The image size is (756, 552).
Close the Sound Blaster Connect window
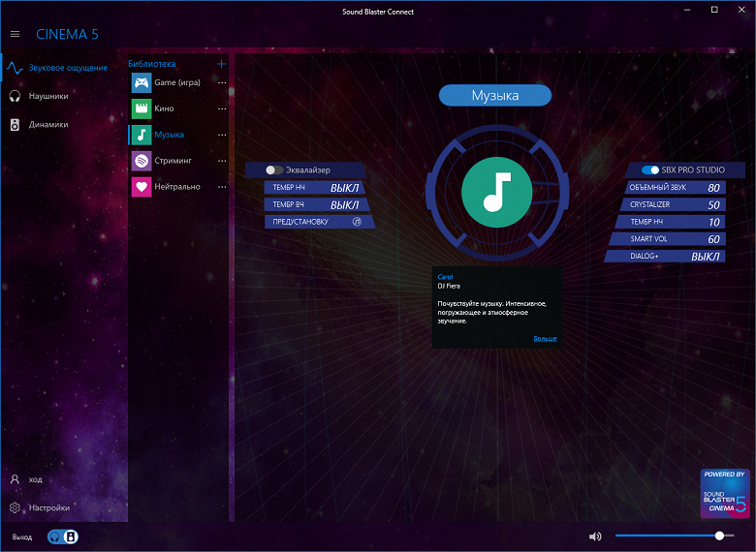tap(741, 10)
